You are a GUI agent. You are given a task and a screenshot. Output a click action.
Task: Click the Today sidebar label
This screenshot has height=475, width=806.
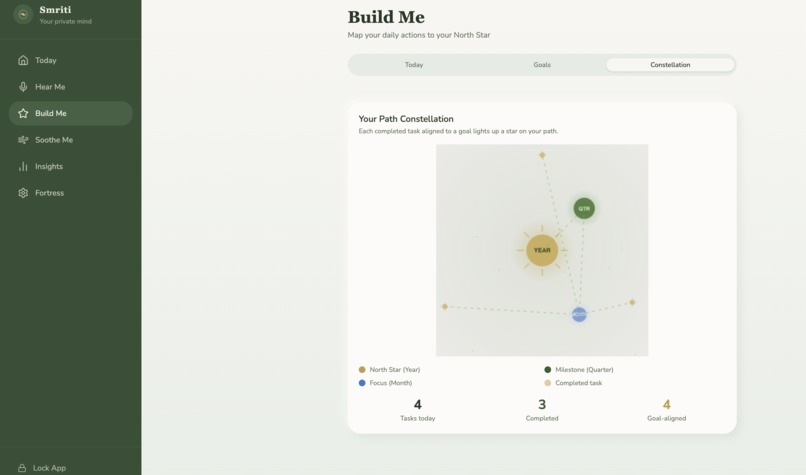tap(46, 60)
